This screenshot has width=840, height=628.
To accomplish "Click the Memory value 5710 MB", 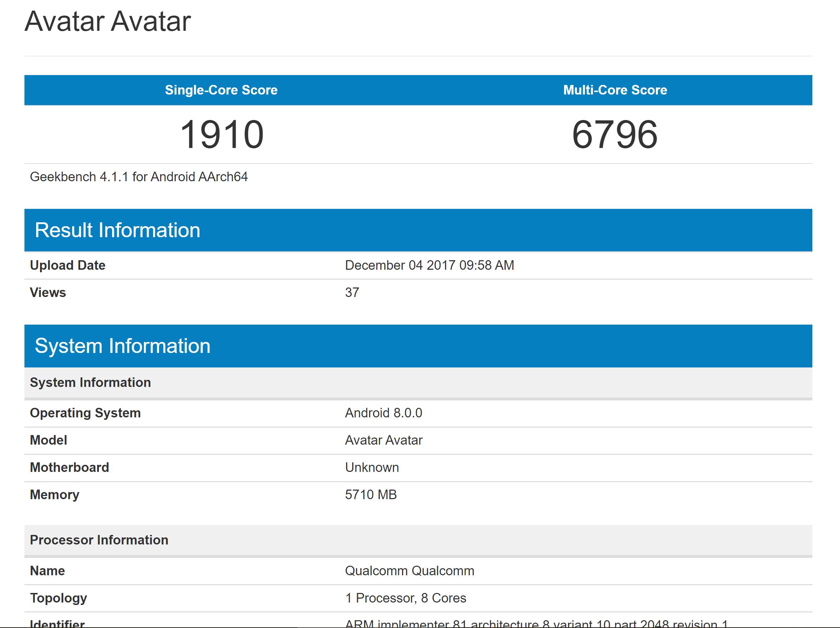I will pos(370,495).
